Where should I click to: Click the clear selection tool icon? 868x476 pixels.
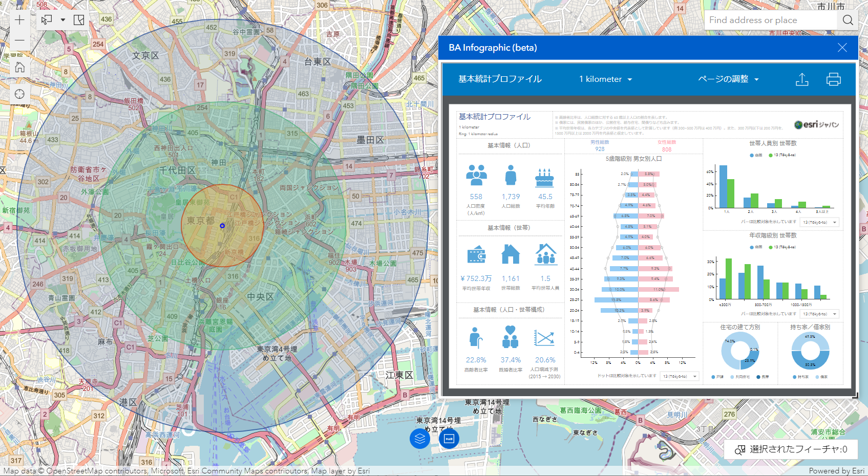tap(79, 20)
